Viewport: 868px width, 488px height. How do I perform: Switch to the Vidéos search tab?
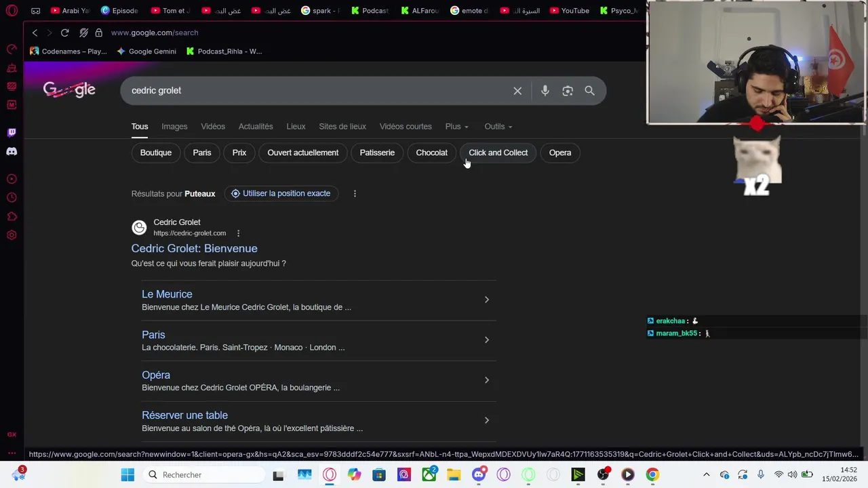(x=213, y=127)
